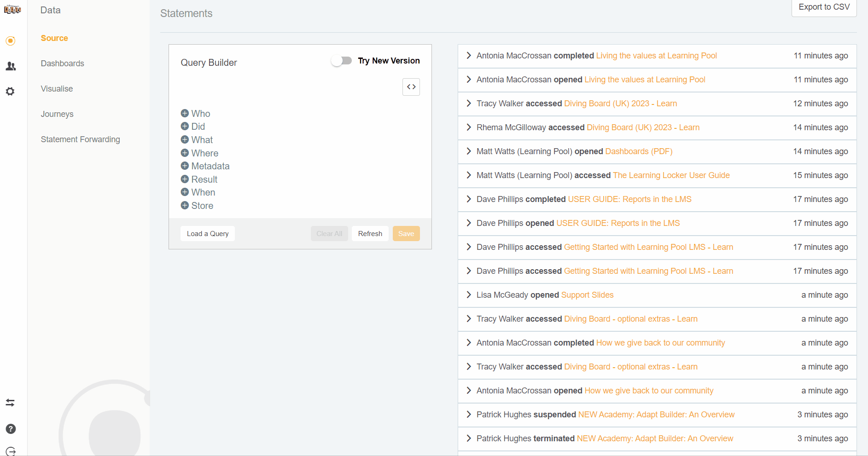Add a Metadata condition via its plus icon

coord(184,166)
